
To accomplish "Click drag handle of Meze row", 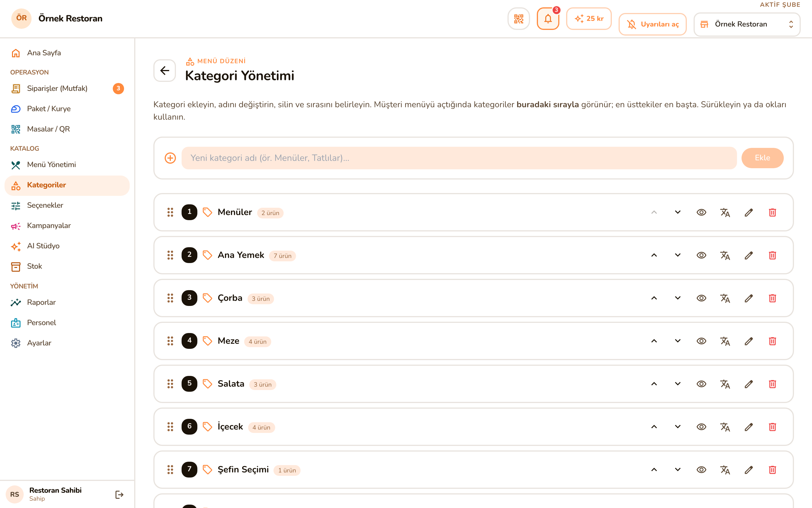I will 171,341.
